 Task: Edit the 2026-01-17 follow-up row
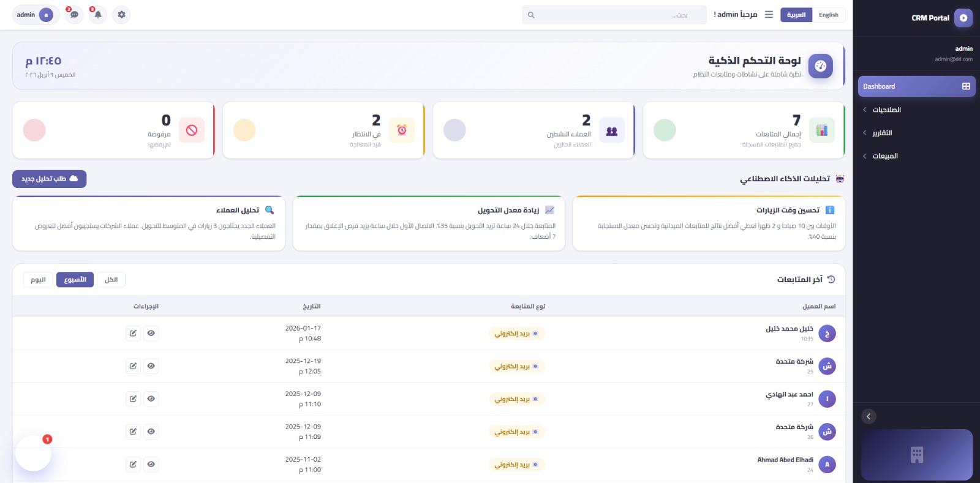(133, 333)
